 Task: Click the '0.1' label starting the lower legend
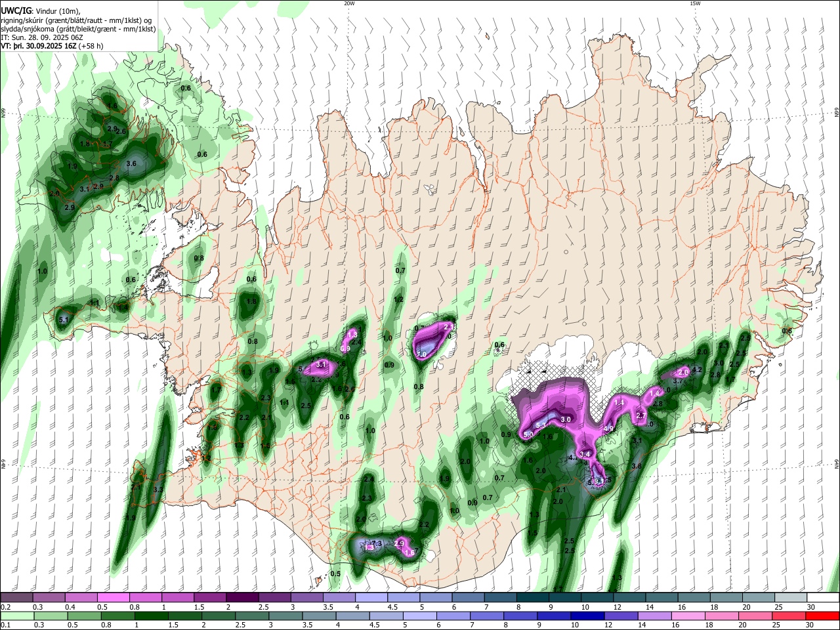pos(5,625)
